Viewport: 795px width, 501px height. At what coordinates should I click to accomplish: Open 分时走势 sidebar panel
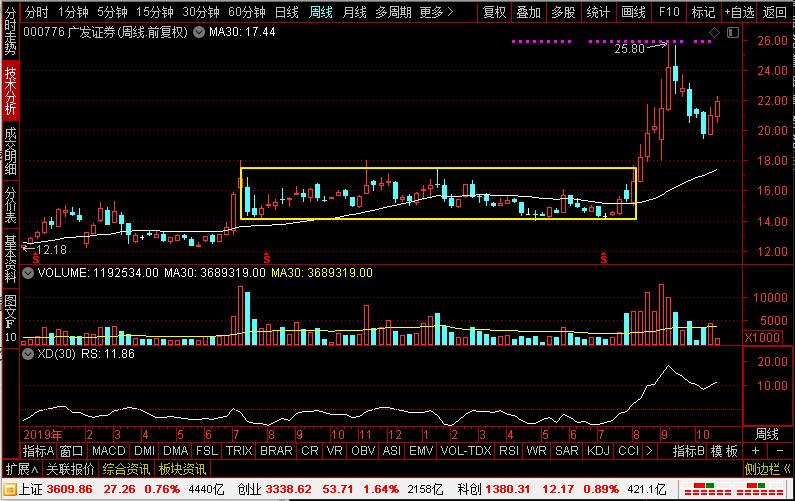[x=10, y=30]
